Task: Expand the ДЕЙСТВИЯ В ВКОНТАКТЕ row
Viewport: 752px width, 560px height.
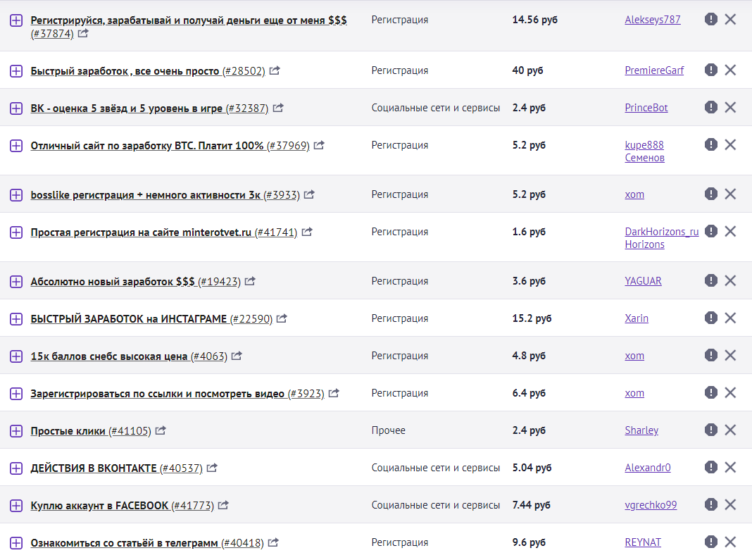Action: [16, 468]
